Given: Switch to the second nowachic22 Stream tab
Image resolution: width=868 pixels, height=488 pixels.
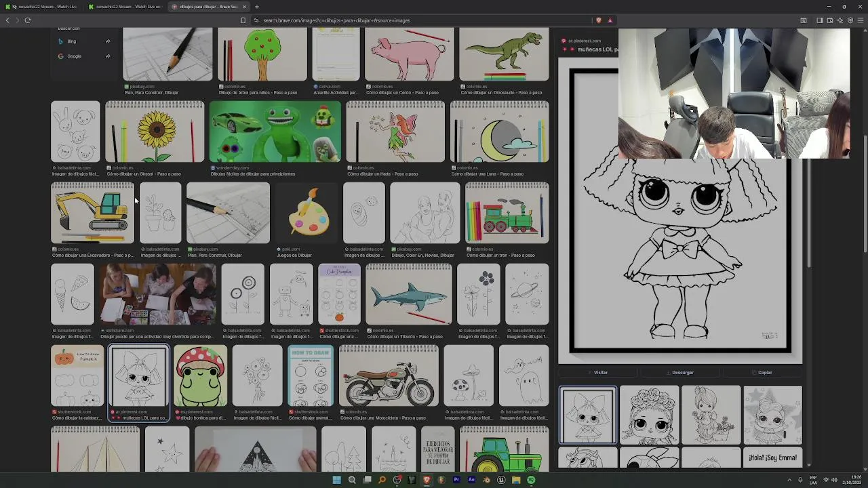Looking at the screenshot, I should click(125, 7).
